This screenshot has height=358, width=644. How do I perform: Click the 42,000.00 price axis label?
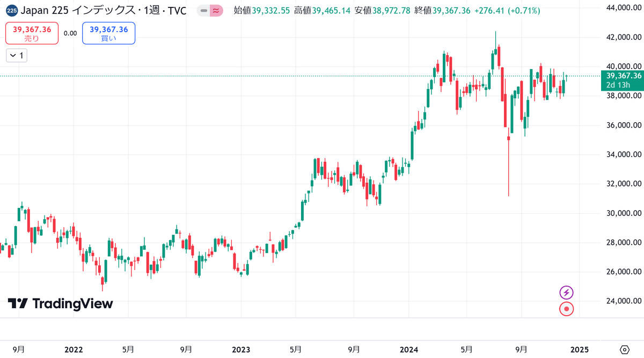tap(623, 37)
